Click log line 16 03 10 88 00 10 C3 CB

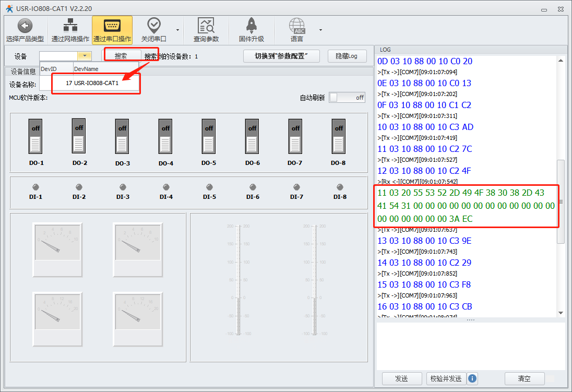click(425, 306)
